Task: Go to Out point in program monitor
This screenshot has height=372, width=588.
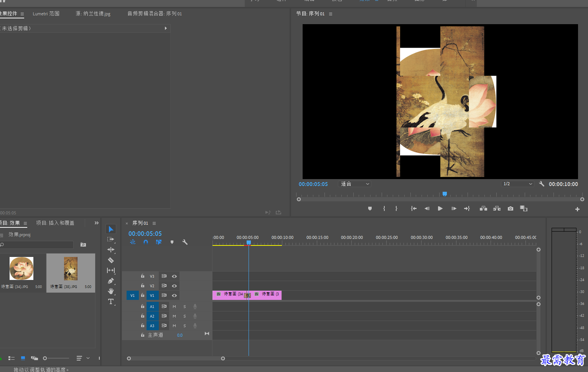Action: pyautogui.click(x=467, y=209)
